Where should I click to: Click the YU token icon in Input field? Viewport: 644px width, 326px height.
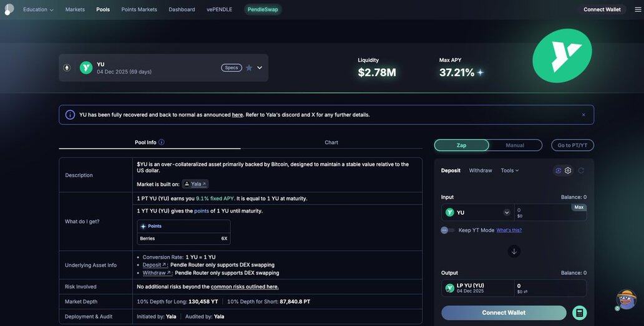click(450, 212)
